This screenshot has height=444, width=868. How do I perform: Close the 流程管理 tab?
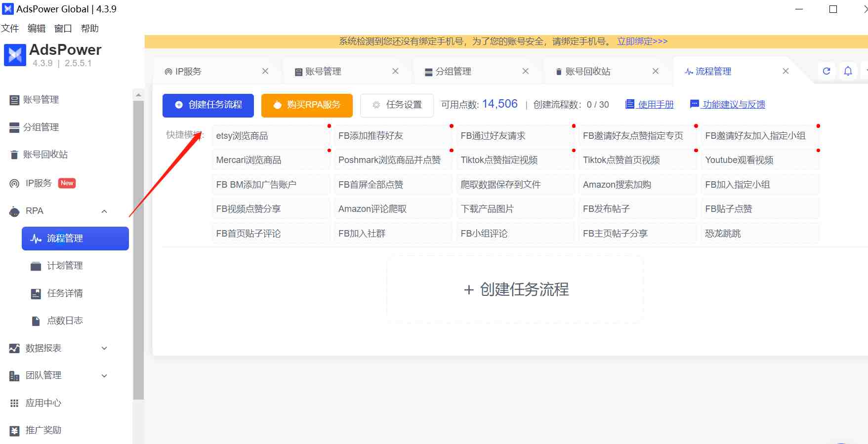click(x=785, y=71)
